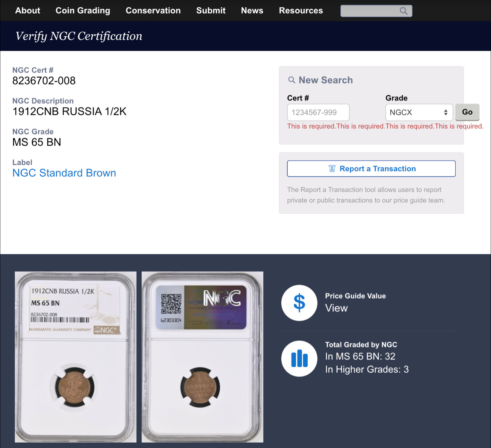Open the Resources menu
Viewport: 491px width, 448px height.
pyautogui.click(x=301, y=11)
